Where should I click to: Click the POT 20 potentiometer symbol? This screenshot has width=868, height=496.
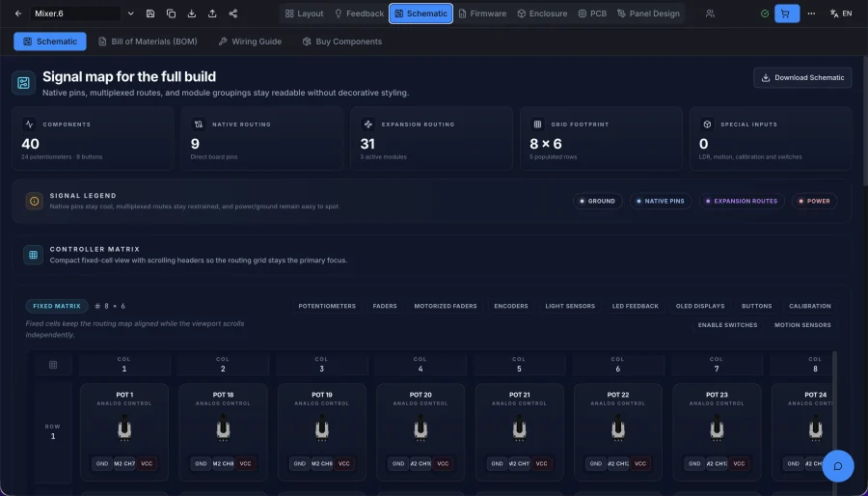tap(420, 429)
